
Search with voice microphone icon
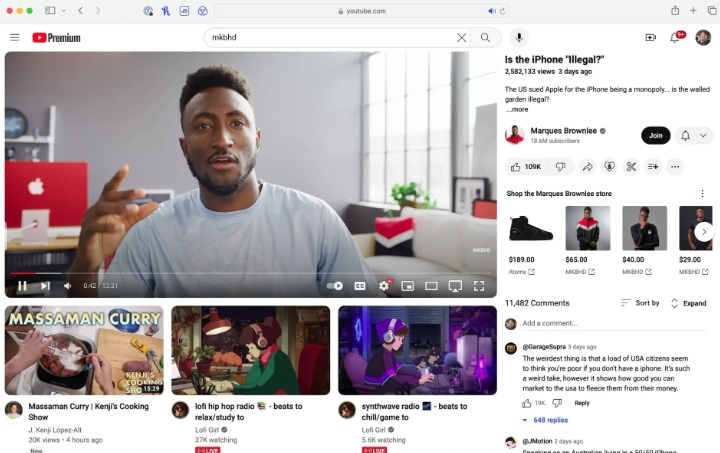click(518, 37)
